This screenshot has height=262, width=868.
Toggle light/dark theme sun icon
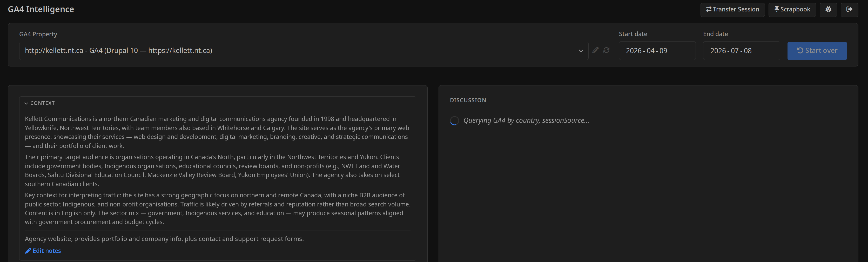828,9
